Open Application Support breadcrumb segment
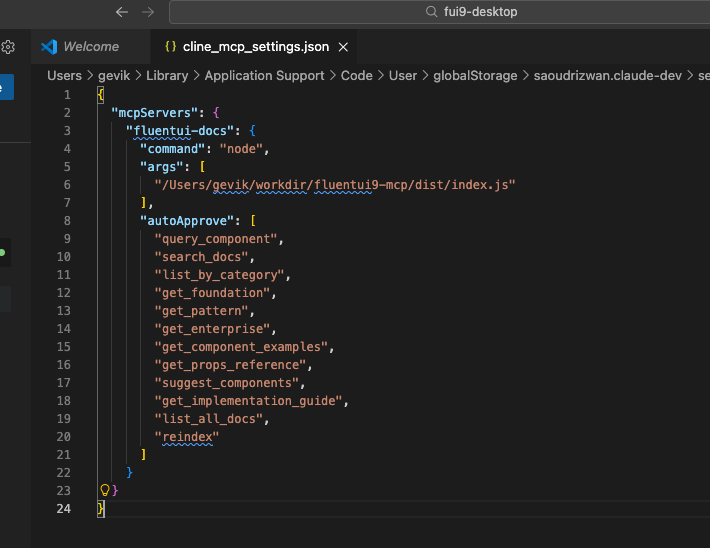The width and height of the screenshot is (710, 548). (264, 76)
